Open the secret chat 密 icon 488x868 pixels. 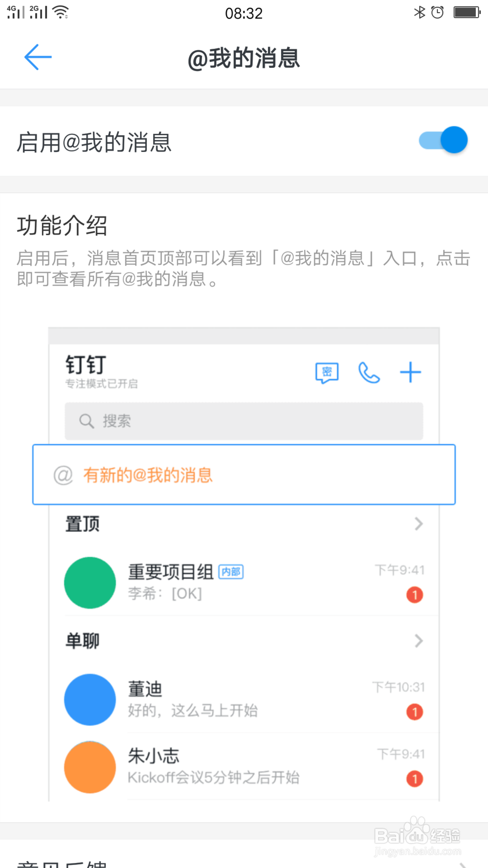[327, 373]
